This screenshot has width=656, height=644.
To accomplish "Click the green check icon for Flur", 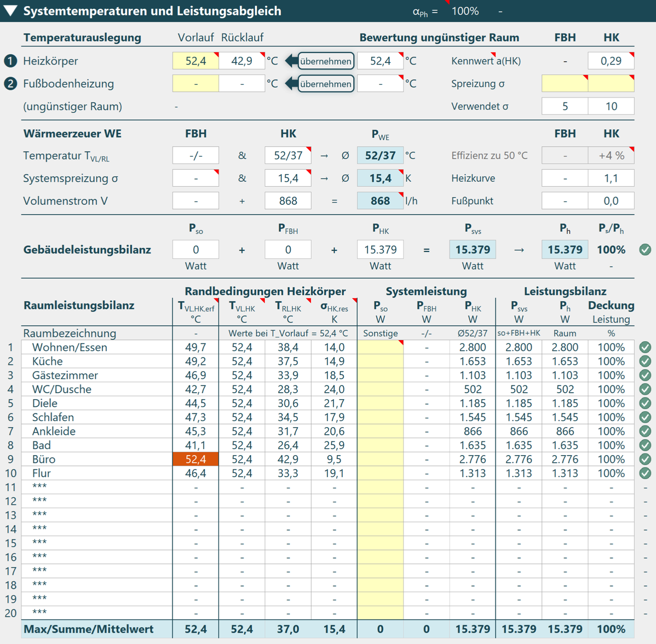I will click(645, 473).
